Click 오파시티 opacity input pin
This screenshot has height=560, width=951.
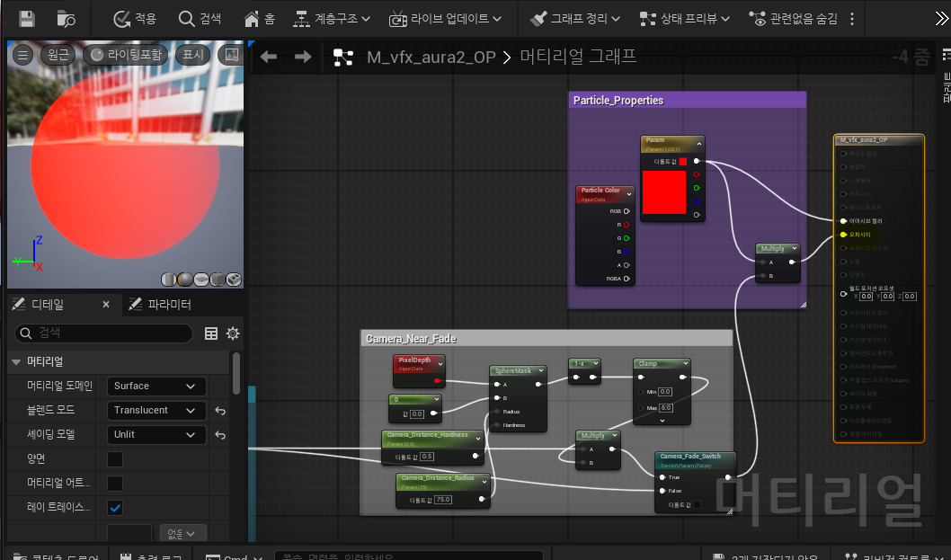tap(844, 235)
